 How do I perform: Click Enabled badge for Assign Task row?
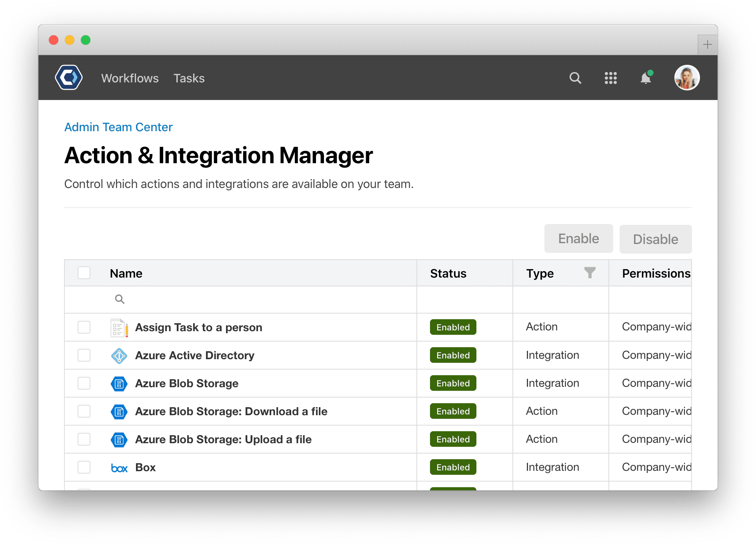[x=453, y=327]
